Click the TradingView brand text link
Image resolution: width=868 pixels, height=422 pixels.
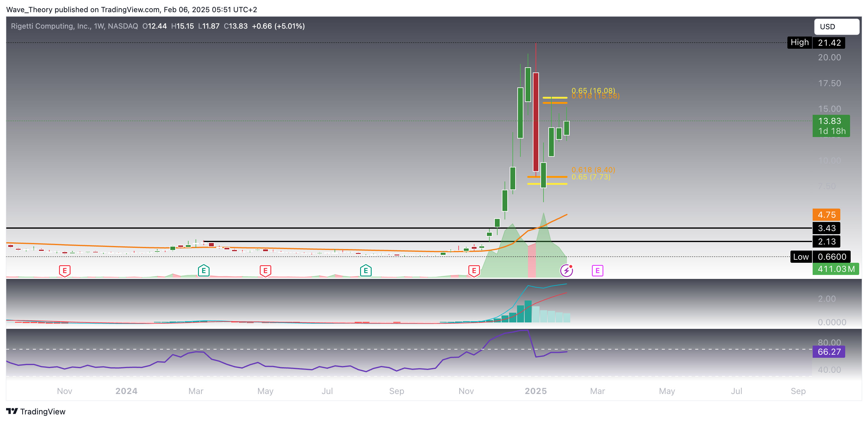[x=43, y=412]
